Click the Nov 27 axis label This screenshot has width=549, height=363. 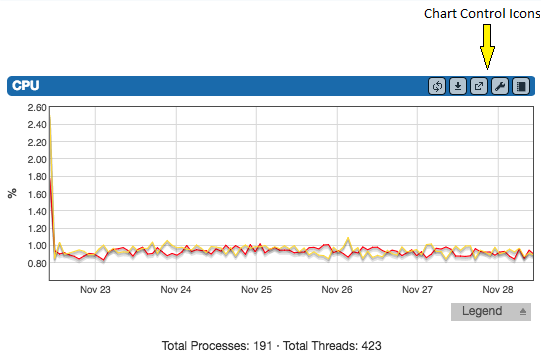(x=417, y=289)
